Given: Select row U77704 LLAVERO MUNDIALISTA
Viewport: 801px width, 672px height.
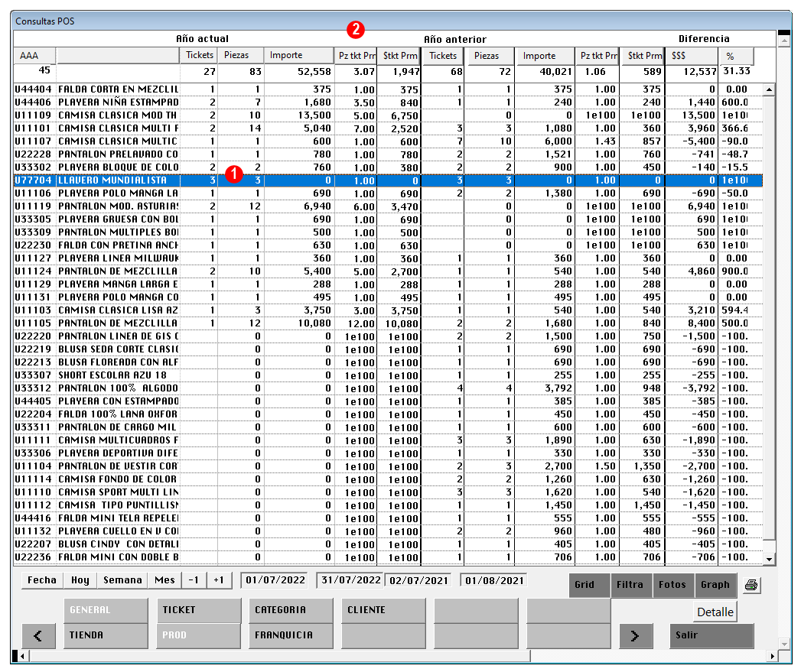Looking at the screenshot, I should click(388, 180).
